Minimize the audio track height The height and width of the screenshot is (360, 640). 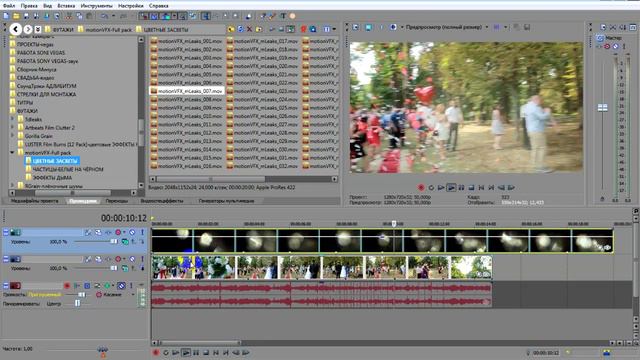pyautogui.click(x=6, y=285)
